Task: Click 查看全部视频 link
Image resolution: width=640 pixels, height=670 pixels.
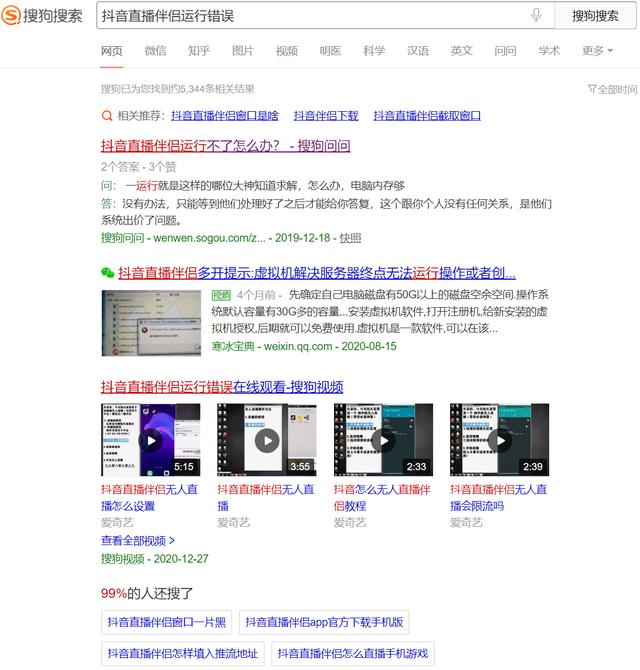Action: (138, 541)
